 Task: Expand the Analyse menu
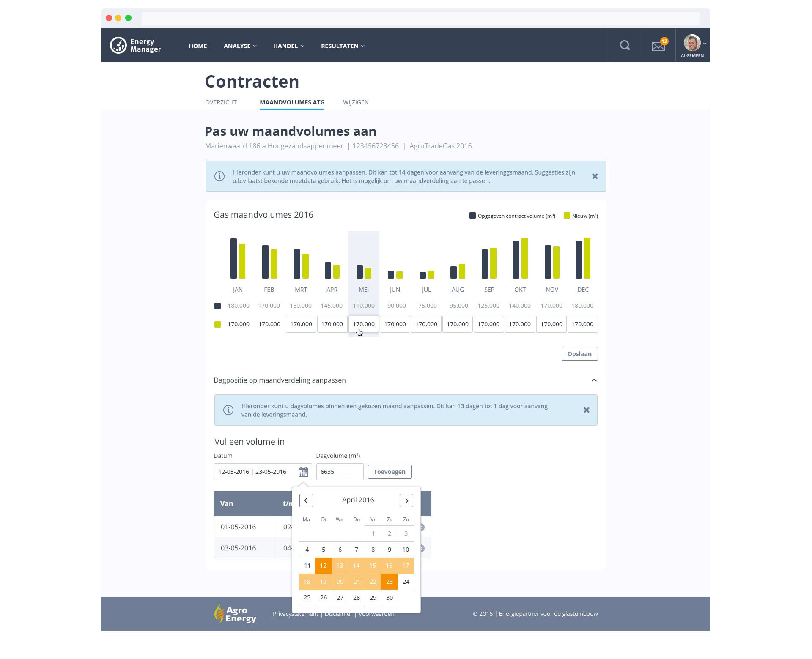click(x=240, y=46)
